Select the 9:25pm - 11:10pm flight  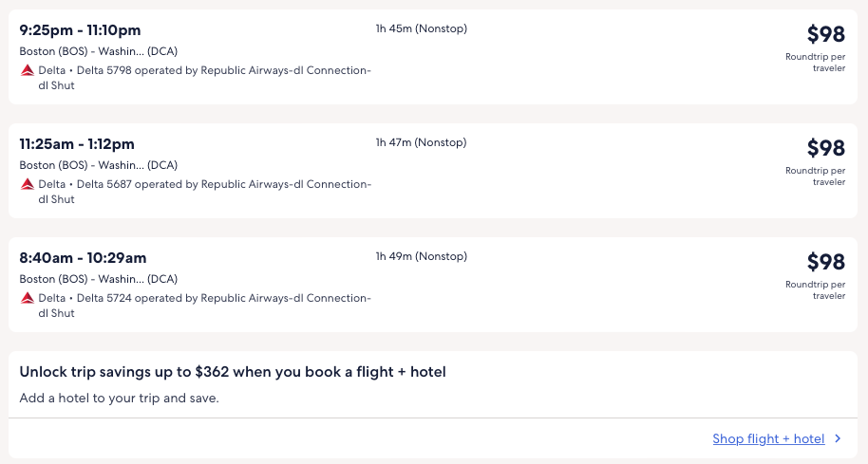click(x=80, y=30)
